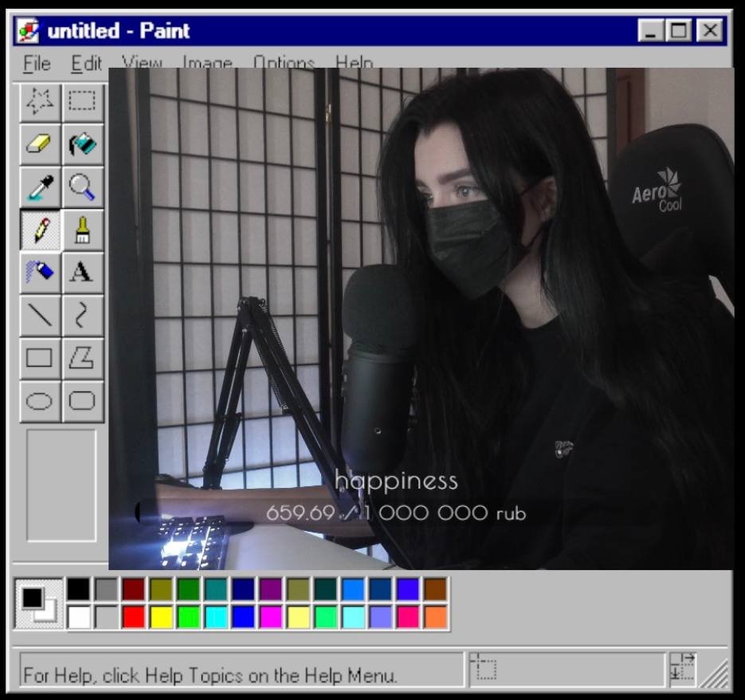745x700 pixels.
Task: Choose the yellow swatch in palette
Action: click(x=161, y=617)
